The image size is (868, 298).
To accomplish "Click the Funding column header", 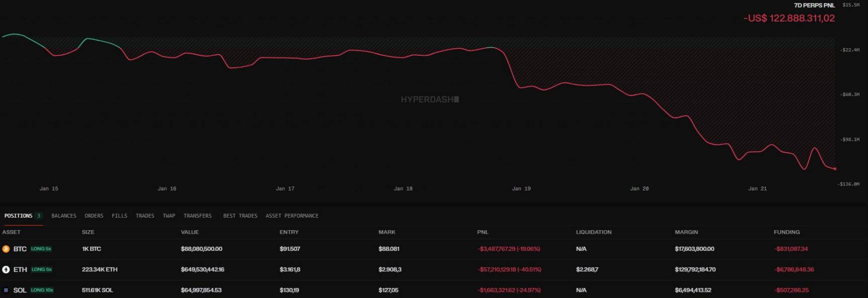I will [787, 232].
